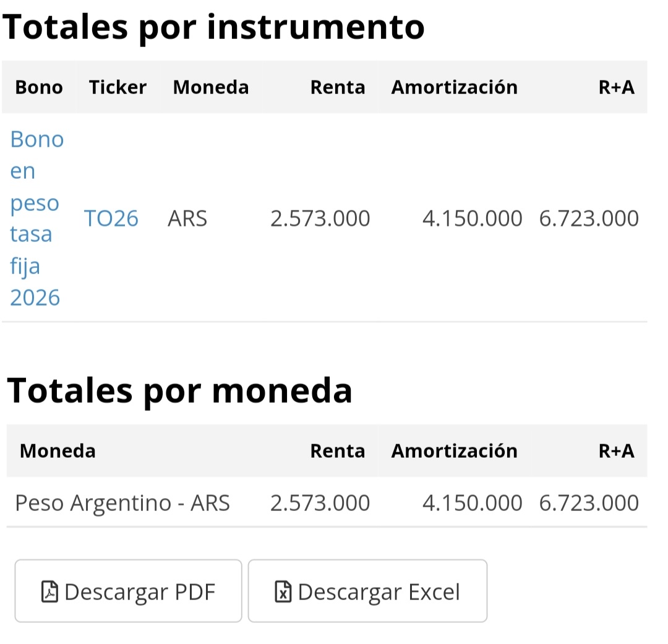Click the Peso Argentino - ARS row
This screenshot has height=644, width=668.
point(327,502)
